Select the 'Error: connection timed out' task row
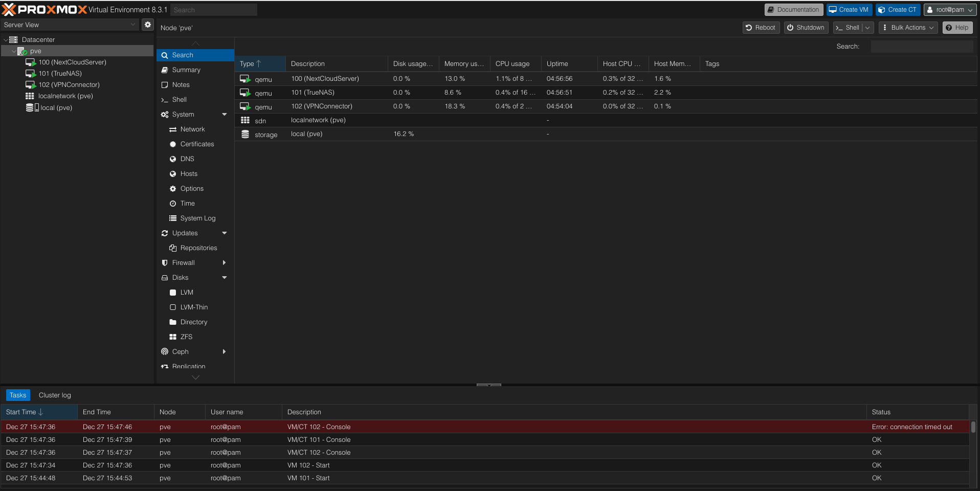This screenshot has width=980, height=491. tap(485, 427)
